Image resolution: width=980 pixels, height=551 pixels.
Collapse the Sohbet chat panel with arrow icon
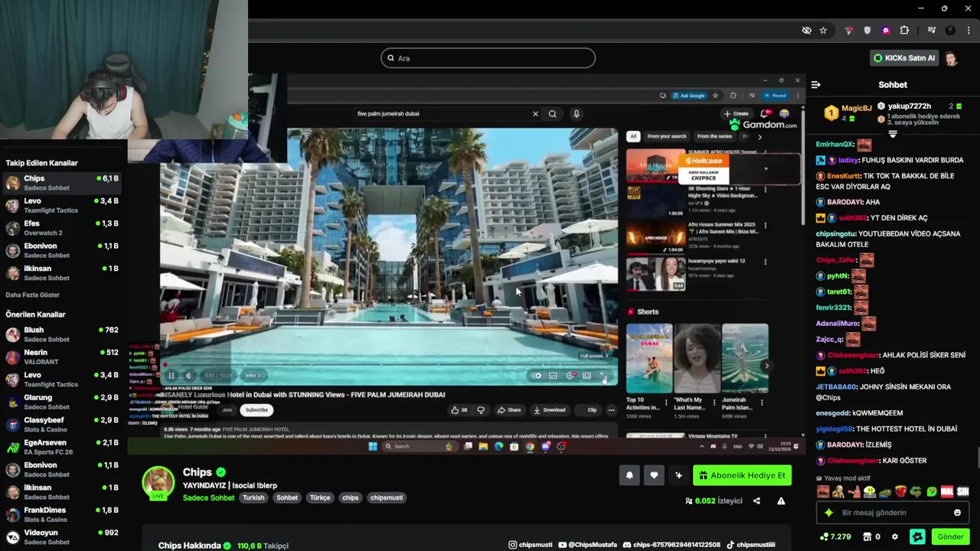(815, 85)
